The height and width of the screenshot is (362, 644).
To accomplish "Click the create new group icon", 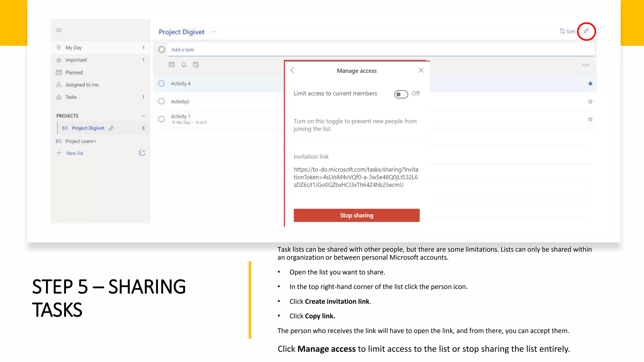I will click(142, 153).
